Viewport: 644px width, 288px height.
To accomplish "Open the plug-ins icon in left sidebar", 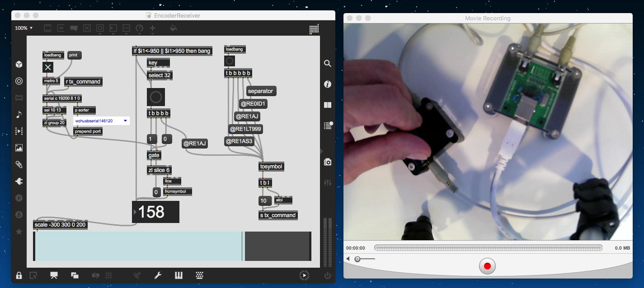I will 19,181.
